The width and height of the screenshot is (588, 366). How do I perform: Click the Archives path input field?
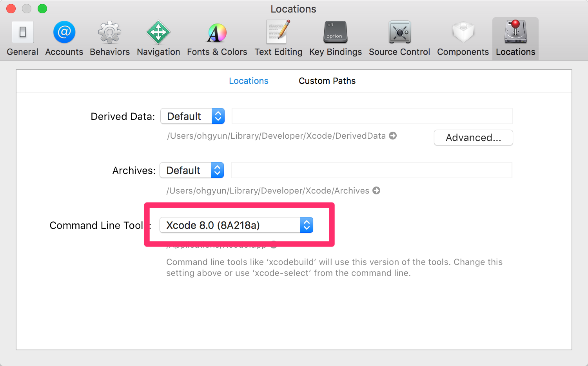[371, 170]
